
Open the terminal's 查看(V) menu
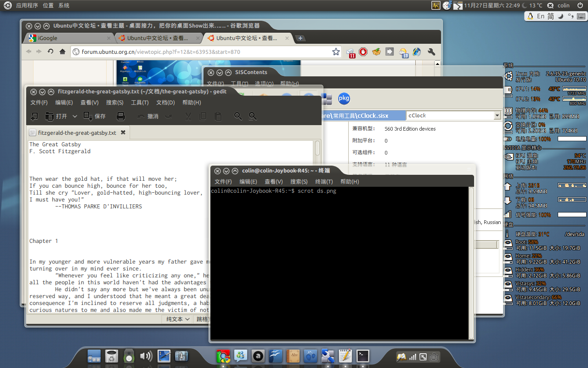(x=273, y=182)
